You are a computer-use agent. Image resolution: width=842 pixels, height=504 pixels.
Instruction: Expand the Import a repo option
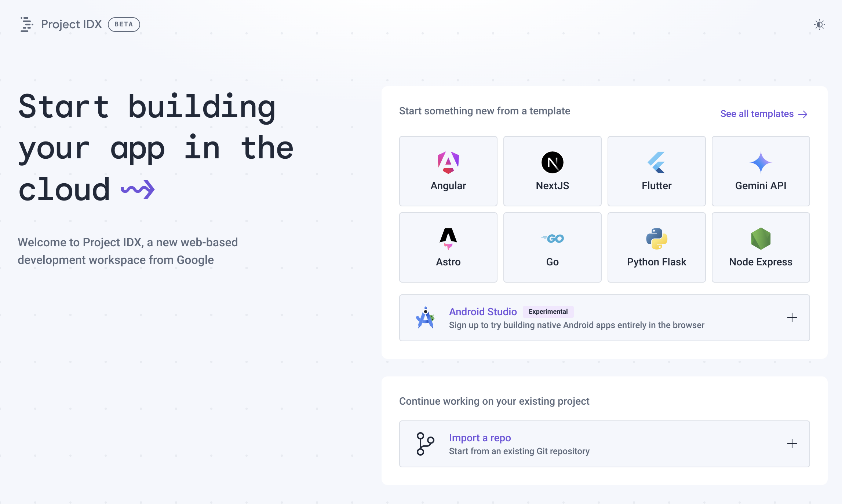point(791,444)
